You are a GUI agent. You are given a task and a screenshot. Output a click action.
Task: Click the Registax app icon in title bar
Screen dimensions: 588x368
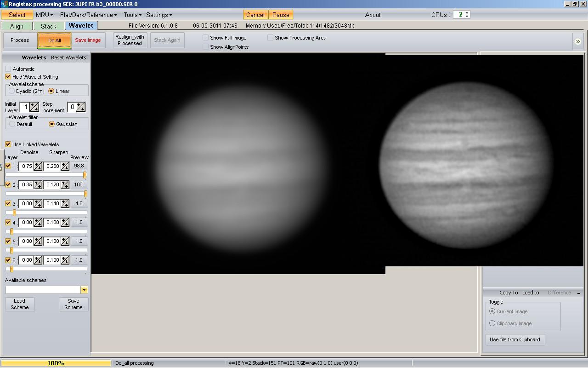click(4, 4)
